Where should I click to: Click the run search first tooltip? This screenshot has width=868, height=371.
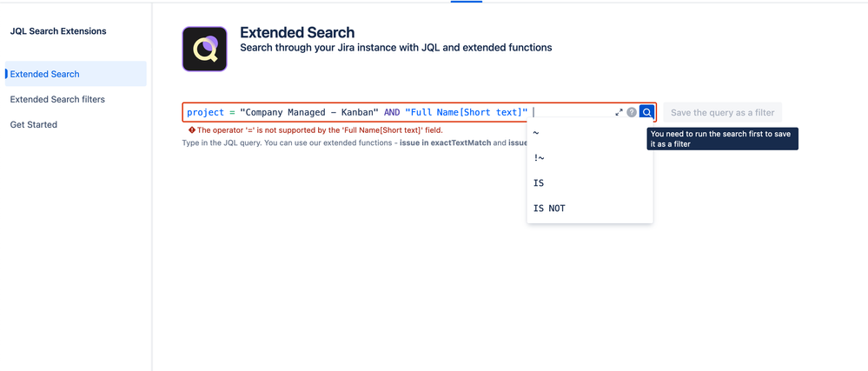(722, 139)
